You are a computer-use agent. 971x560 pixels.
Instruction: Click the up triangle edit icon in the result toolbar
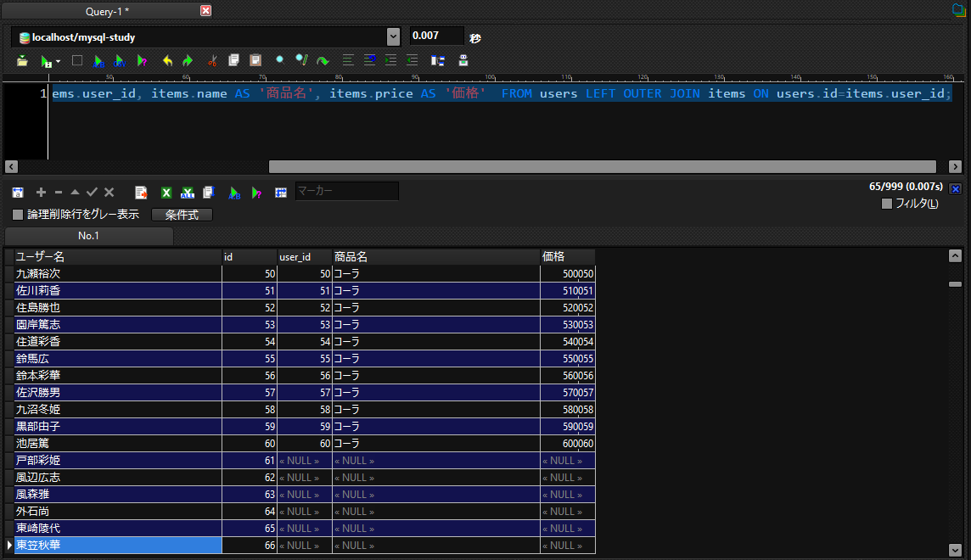pyautogui.click(x=75, y=193)
